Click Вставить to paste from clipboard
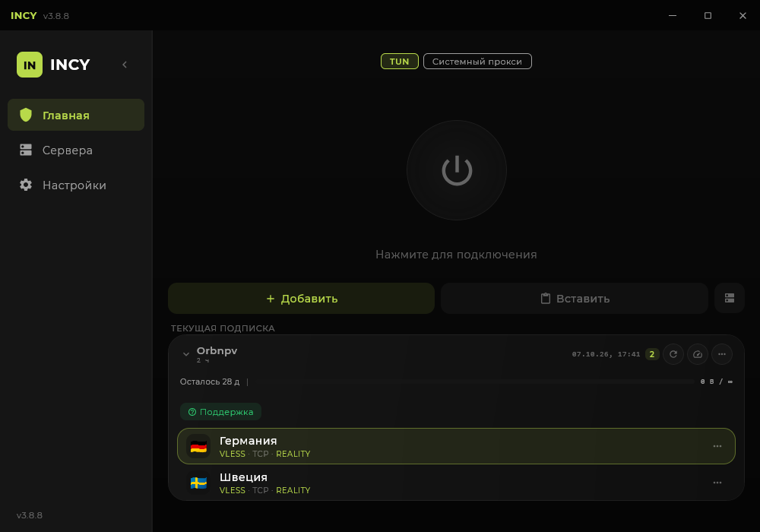The image size is (760, 532). [575, 299]
